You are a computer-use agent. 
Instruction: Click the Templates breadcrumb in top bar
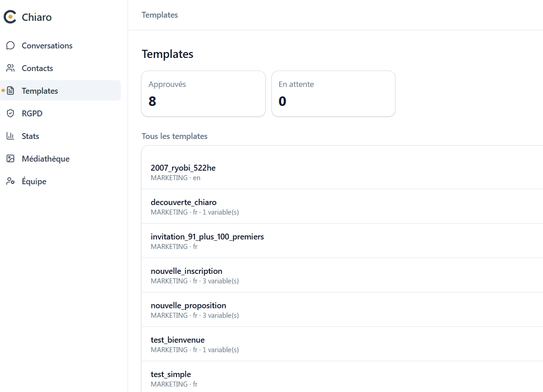tap(160, 15)
